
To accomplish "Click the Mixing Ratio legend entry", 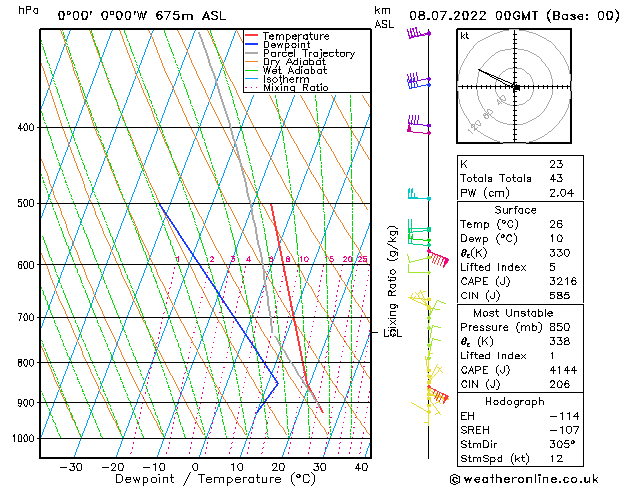I will (294, 88).
